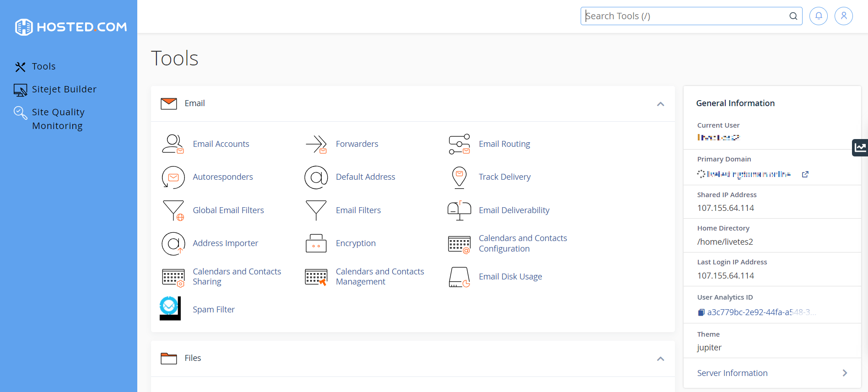Expand Server Information arrow
Screen dimensions: 868x392
(845, 373)
